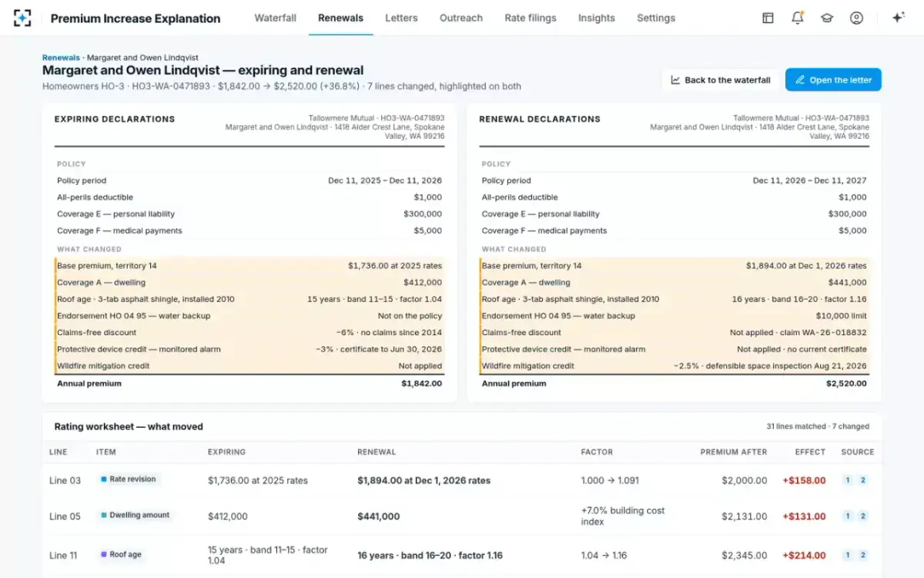This screenshot has width=924, height=578.
Task: Open source badge 1 for Roof age
Action: (x=848, y=555)
